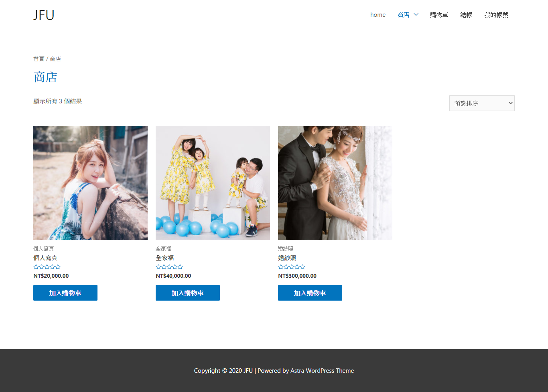The height and width of the screenshot is (392, 548).
Task: Go to the 購物車 page
Action: 439,15
